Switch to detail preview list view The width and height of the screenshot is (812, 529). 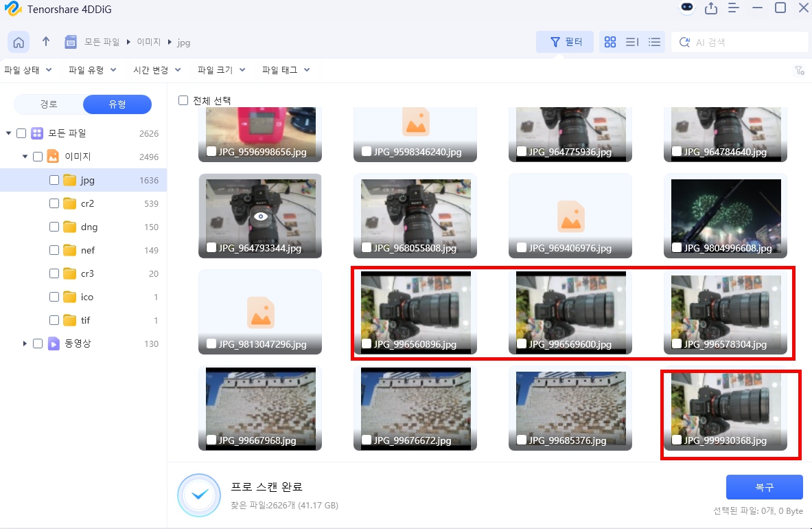(632, 42)
